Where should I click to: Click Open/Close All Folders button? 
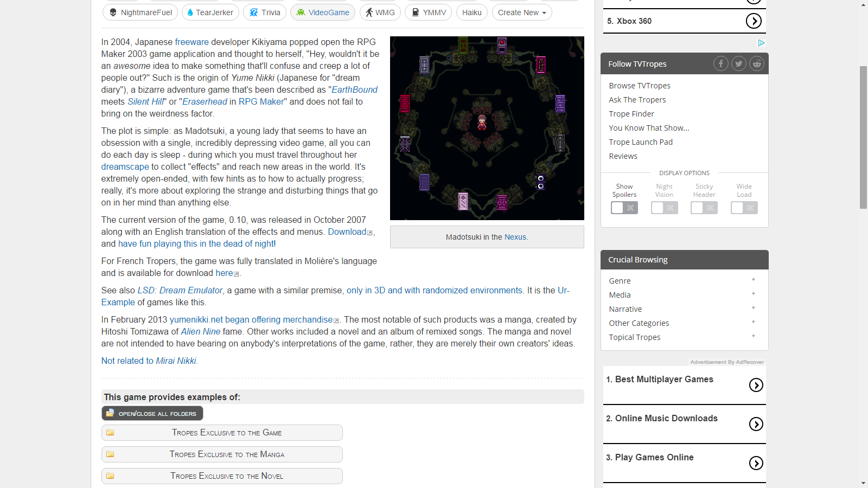[152, 413]
